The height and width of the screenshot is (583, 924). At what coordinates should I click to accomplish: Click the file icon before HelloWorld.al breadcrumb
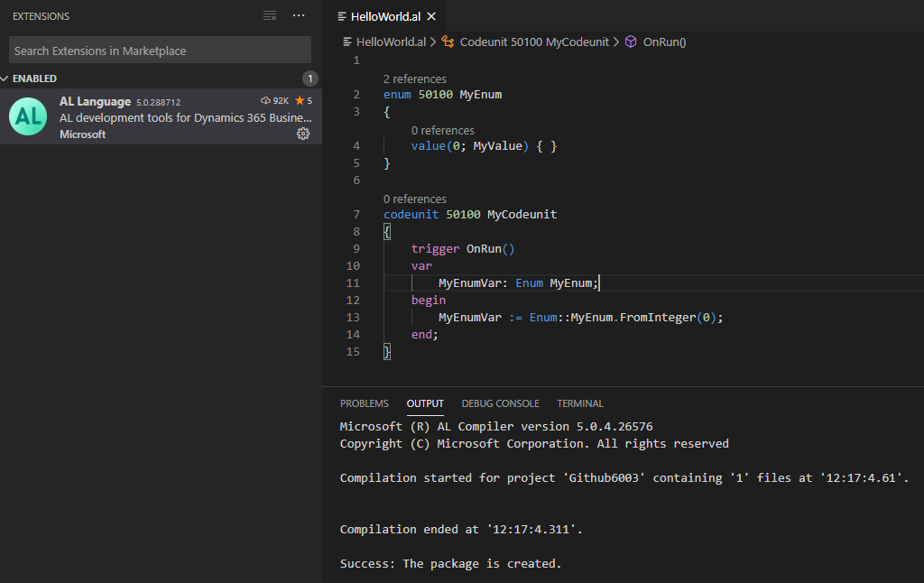coord(346,42)
